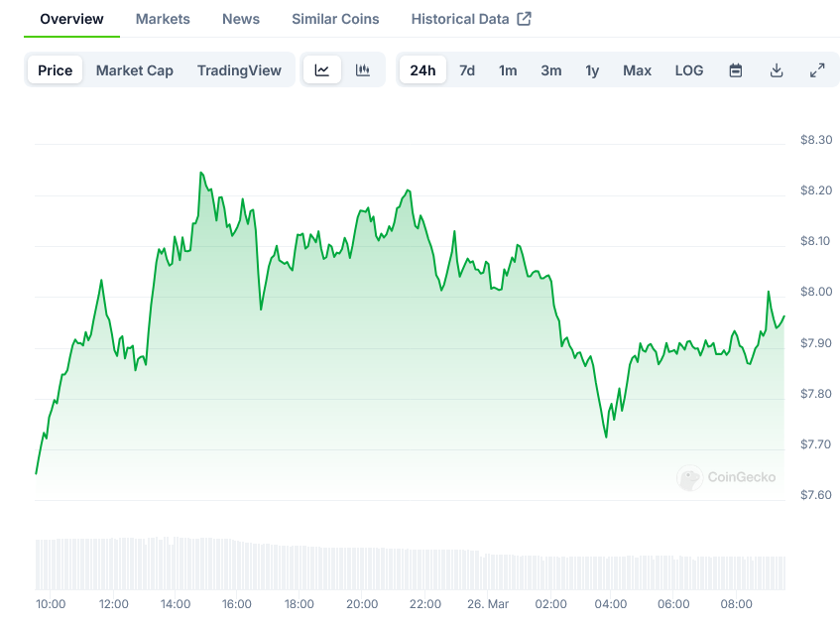
Task: Select the 3m time range
Action: click(x=551, y=70)
